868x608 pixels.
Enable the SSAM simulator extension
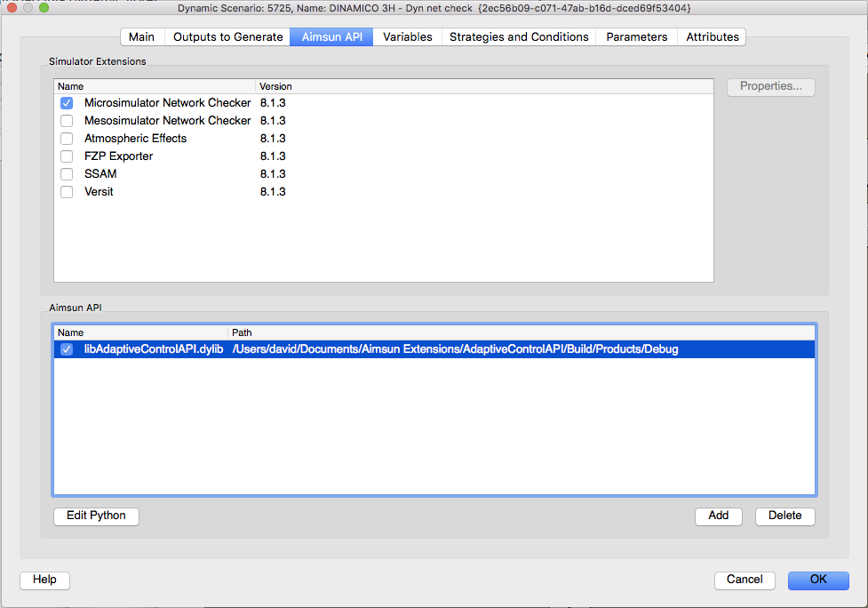67,173
